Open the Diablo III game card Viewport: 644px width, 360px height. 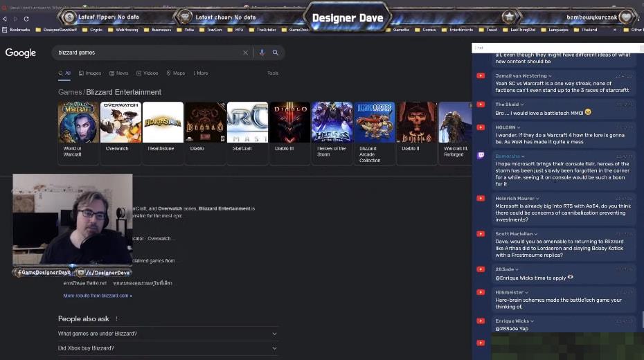point(290,133)
